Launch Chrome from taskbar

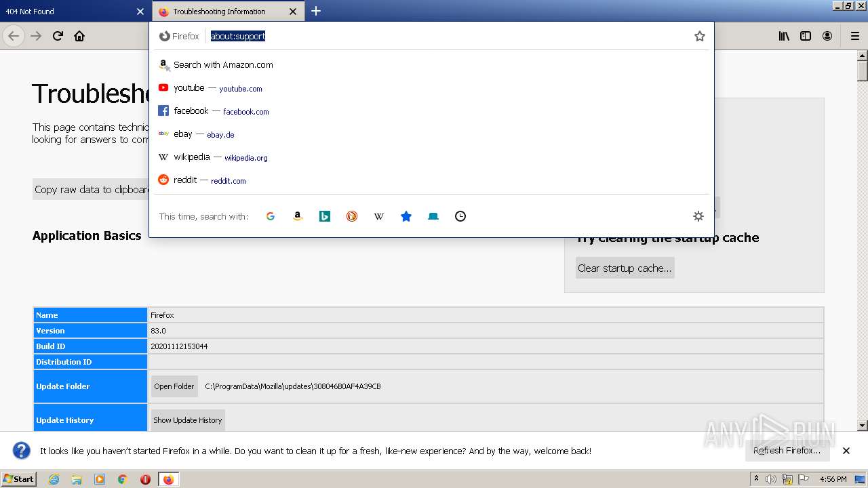tap(123, 479)
